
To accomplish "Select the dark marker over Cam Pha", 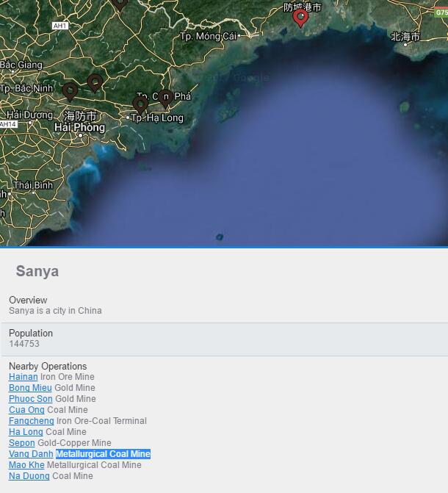I will pyautogui.click(x=165, y=96).
